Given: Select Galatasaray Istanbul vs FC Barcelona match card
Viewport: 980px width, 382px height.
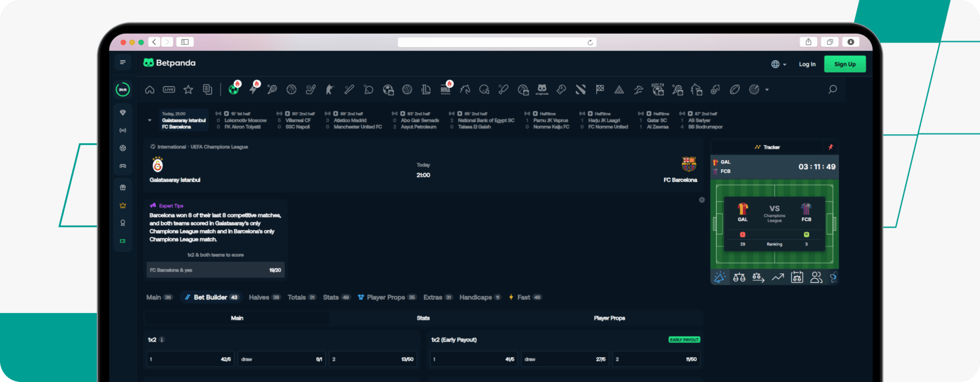Looking at the screenshot, I should point(184,120).
